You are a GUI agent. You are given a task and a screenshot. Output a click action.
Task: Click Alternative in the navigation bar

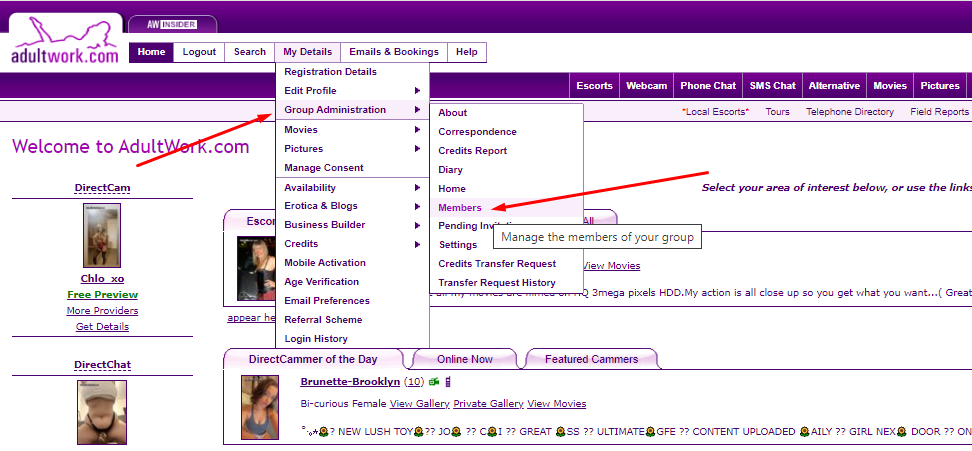(x=834, y=86)
